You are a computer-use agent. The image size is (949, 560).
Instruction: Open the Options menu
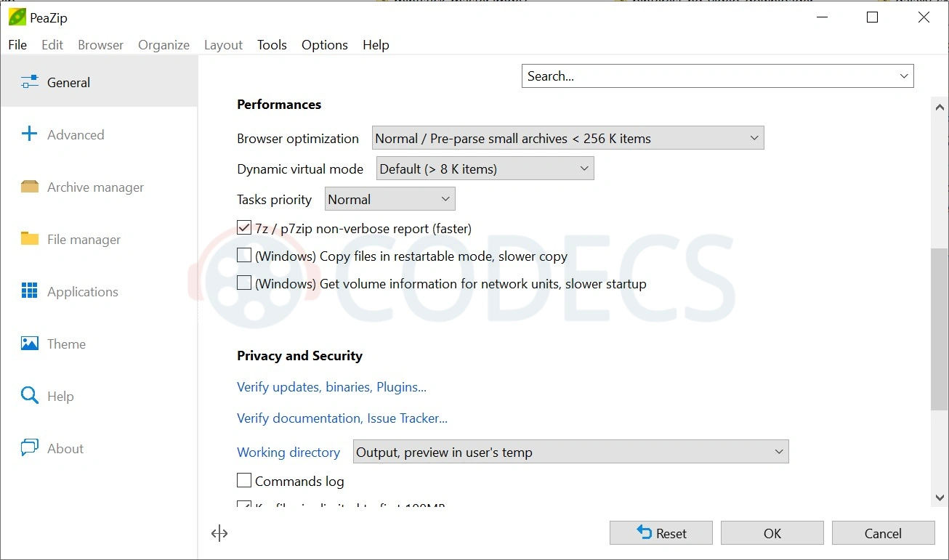coord(325,44)
